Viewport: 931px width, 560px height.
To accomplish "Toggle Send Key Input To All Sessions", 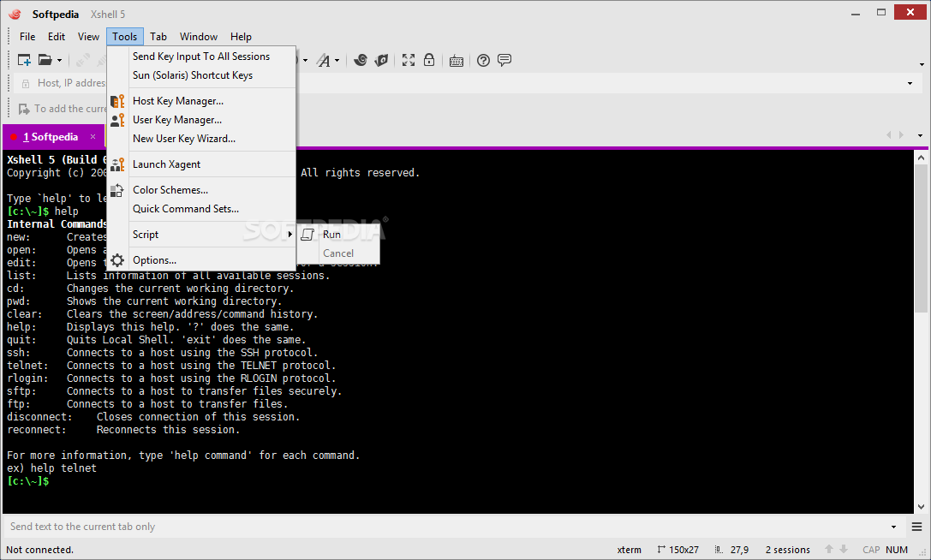I will pyautogui.click(x=201, y=57).
